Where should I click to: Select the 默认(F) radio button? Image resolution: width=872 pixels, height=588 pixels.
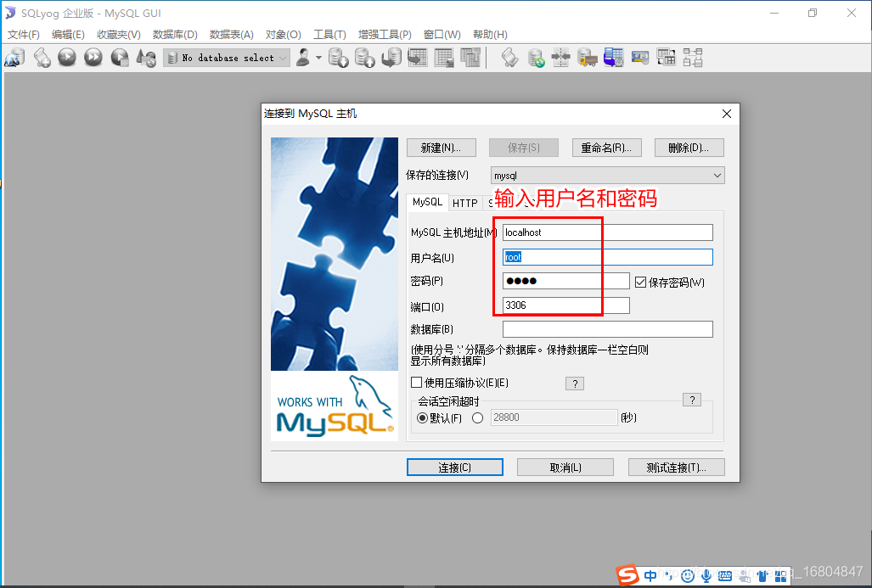pyautogui.click(x=423, y=417)
